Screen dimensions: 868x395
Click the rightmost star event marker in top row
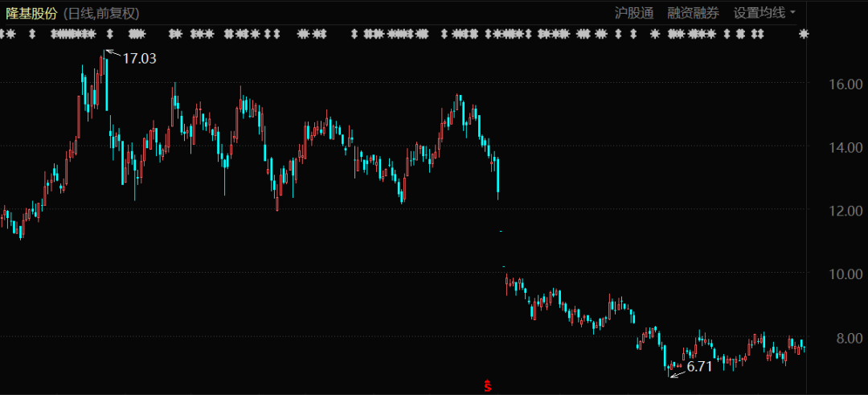805,34
